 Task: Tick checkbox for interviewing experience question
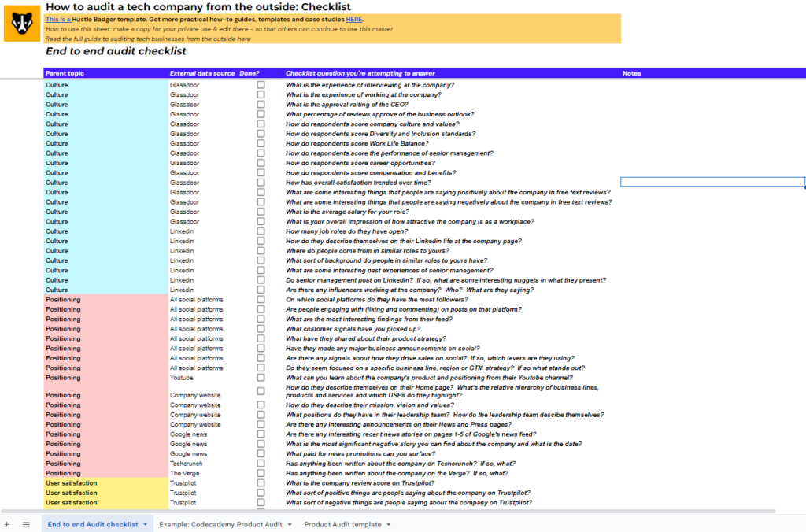[x=261, y=85]
